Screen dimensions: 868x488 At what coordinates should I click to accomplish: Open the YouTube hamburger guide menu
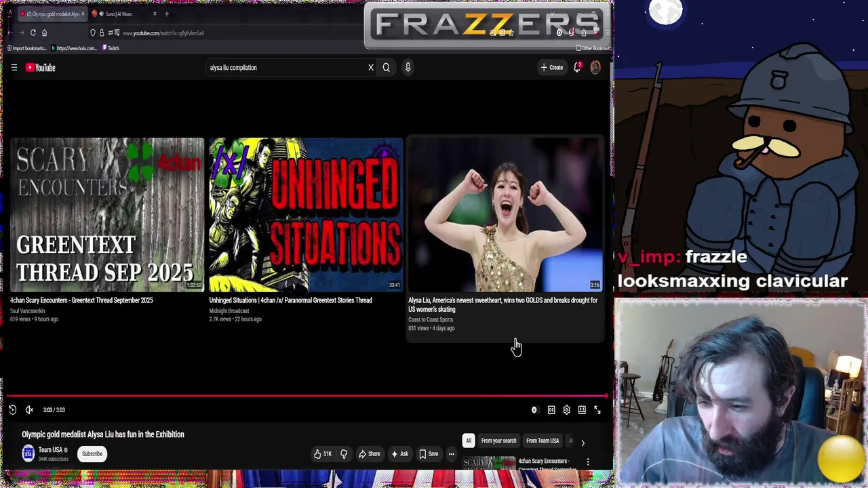tap(14, 67)
